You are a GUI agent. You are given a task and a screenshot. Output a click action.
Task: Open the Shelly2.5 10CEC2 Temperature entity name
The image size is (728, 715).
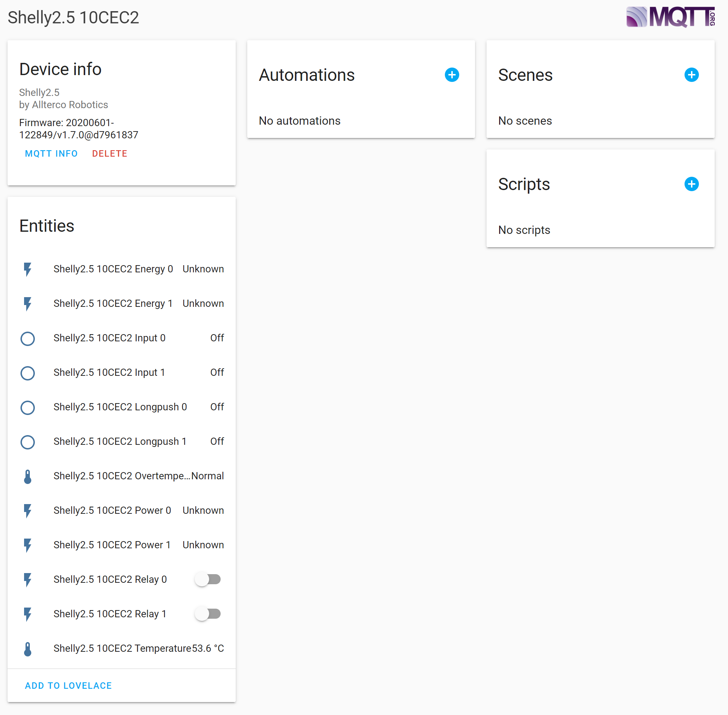click(x=123, y=649)
